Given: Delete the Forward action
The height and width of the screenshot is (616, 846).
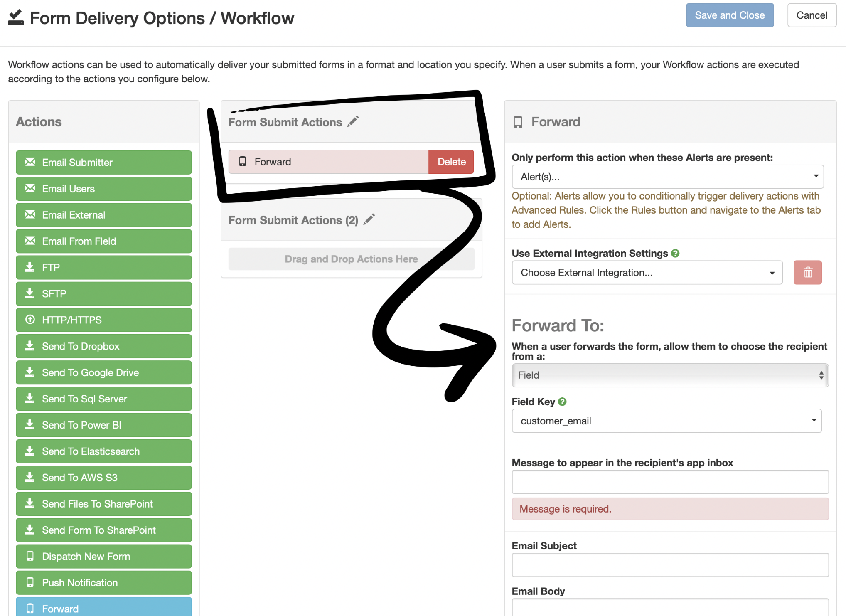Looking at the screenshot, I should click(451, 162).
